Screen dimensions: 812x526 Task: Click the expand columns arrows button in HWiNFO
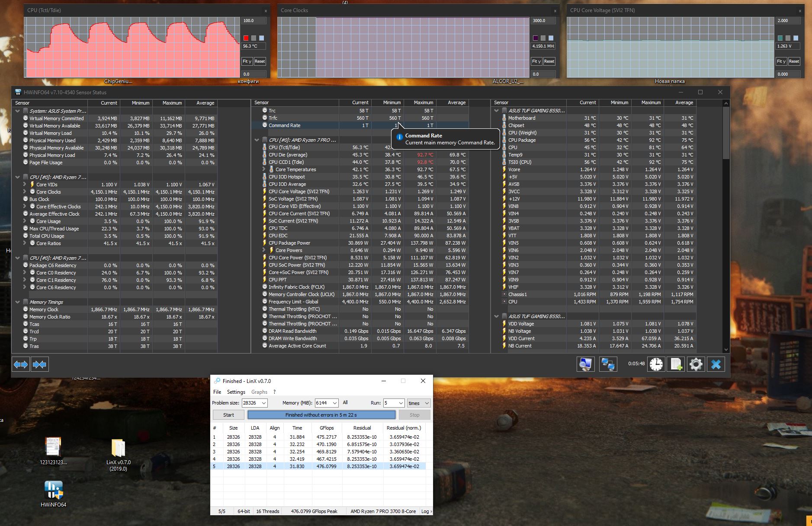tap(21, 364)
